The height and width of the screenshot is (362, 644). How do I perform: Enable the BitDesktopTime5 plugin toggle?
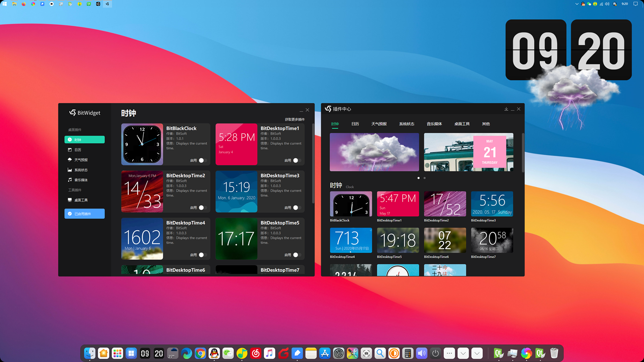tap(296, 254)
